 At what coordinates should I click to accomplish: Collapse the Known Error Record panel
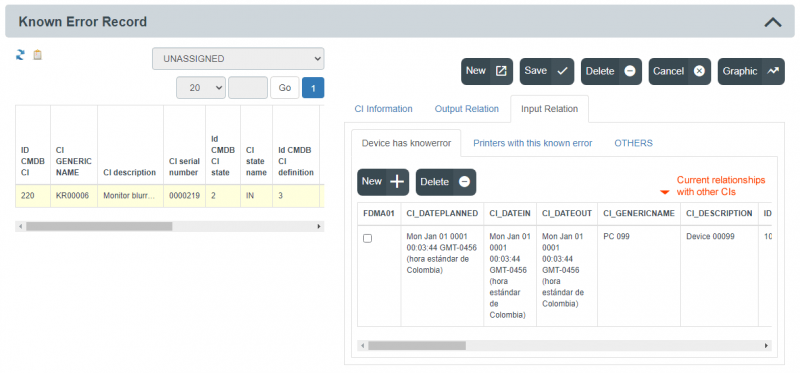(x=773, y=22)
